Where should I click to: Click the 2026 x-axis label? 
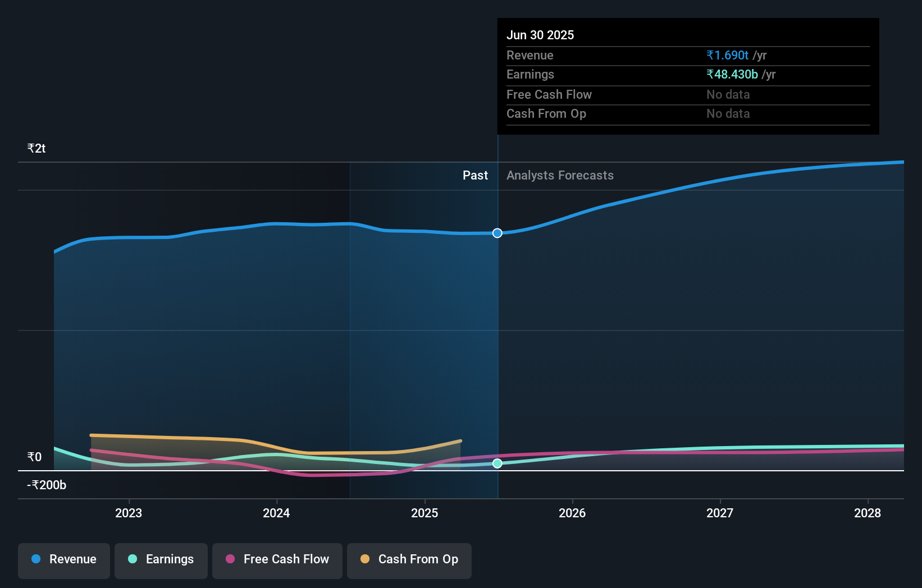coord(572,513)
